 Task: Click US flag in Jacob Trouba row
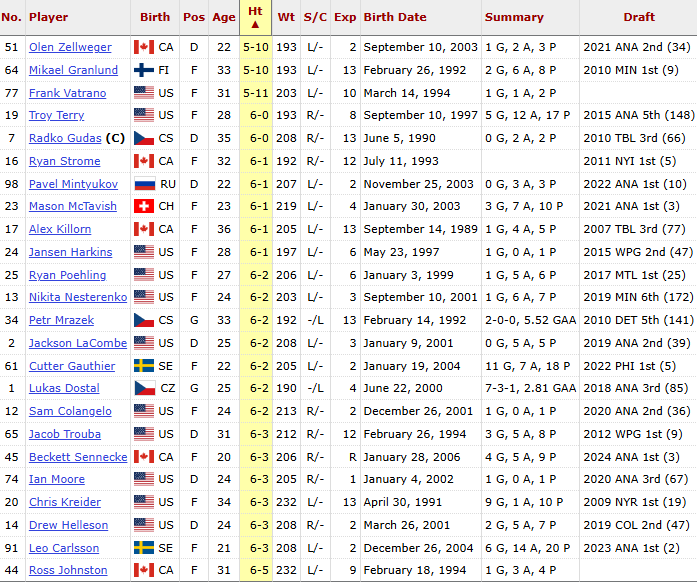[144, 434]
